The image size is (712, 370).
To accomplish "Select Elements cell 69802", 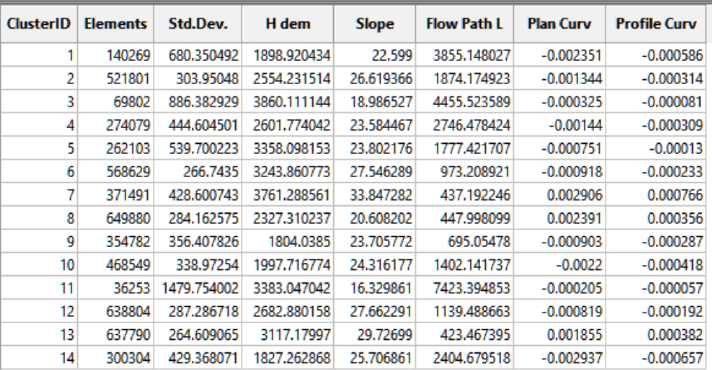I will (116, 102).
